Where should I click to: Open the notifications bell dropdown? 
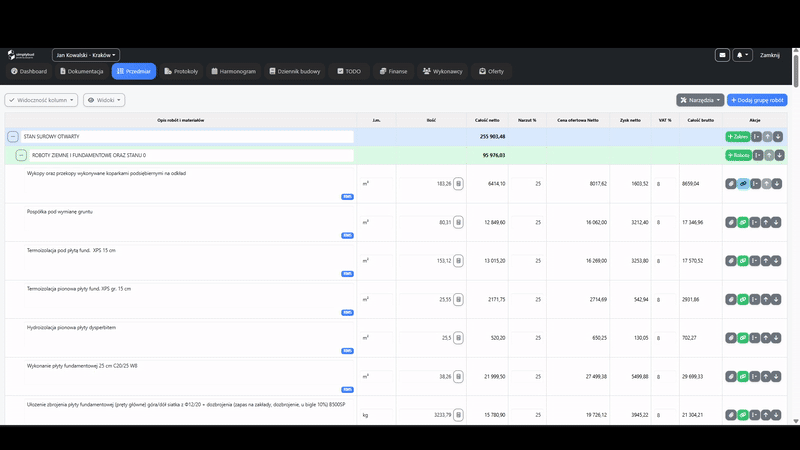click(x=742, y=55)
